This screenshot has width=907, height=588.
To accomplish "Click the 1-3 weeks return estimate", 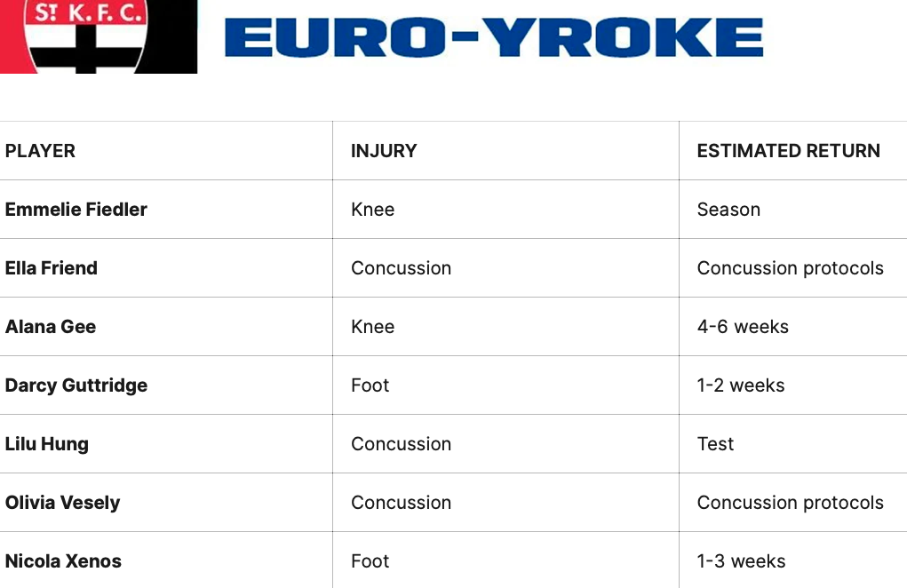I will (x=741, y=561).
